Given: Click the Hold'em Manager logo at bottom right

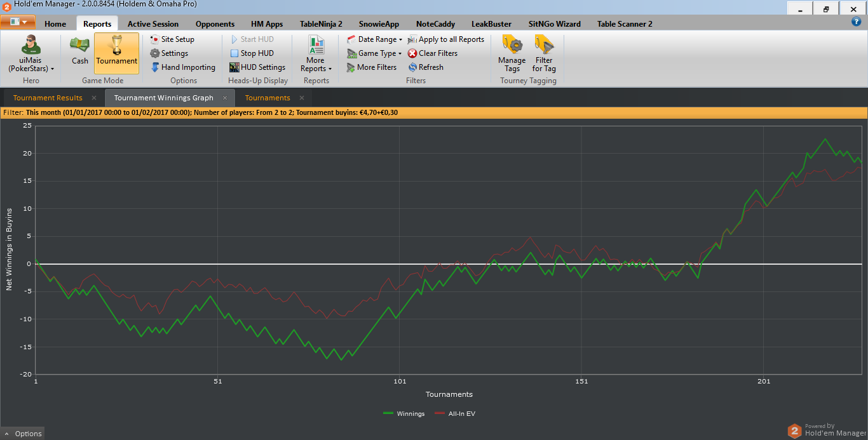Looking at the screenshot, I should [x=826, y=430].
